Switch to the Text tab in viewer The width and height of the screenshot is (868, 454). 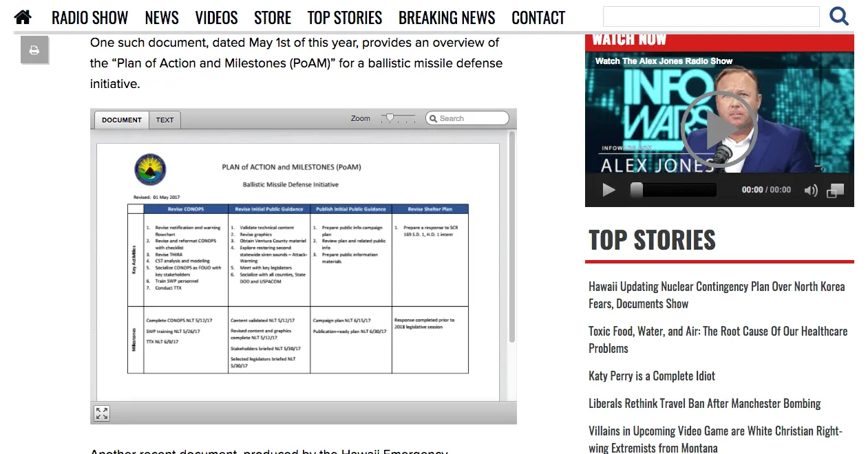pos(165,120)
